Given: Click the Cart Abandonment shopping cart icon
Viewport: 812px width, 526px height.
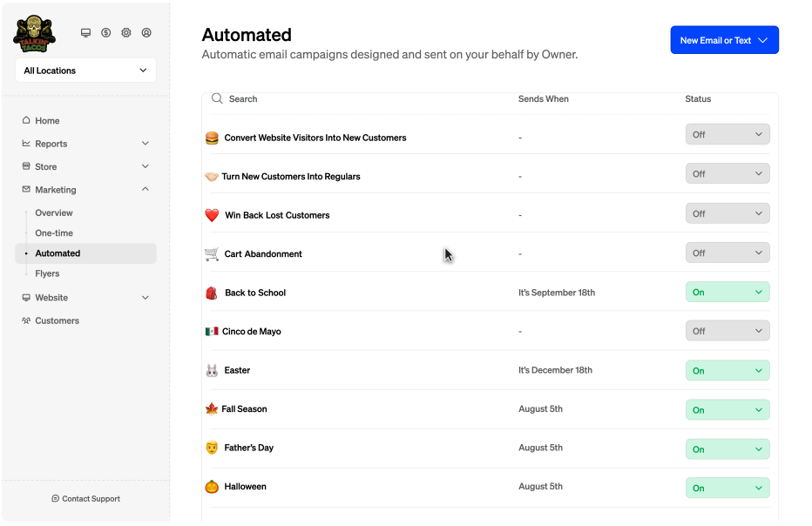Looking at the screenshot, I should pos(212,253).
